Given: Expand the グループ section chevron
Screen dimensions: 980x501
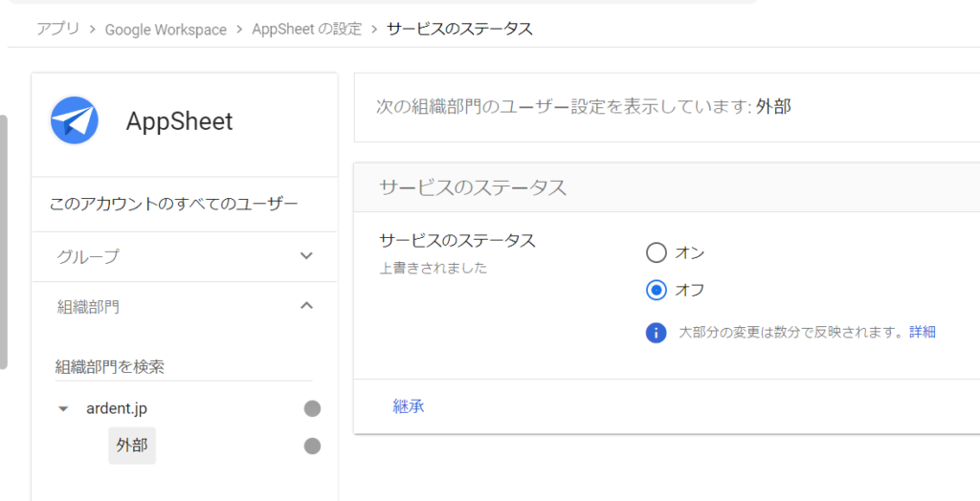Looking at the screenshot, I should 306,256.
